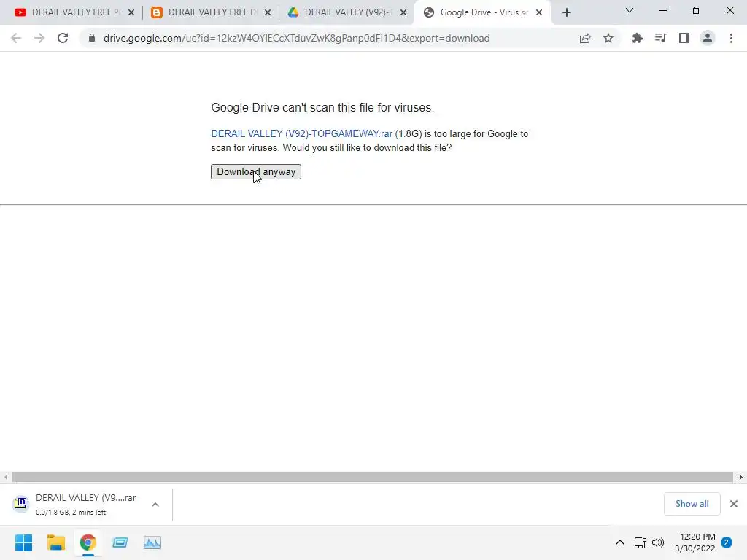Close the Chrome window

coord(729,10)
